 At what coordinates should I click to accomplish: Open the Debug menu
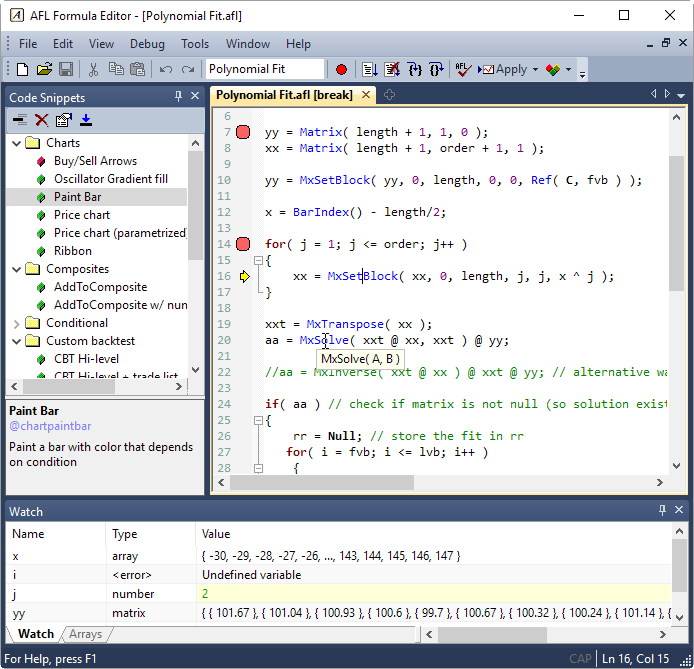(x=147, y=44)
